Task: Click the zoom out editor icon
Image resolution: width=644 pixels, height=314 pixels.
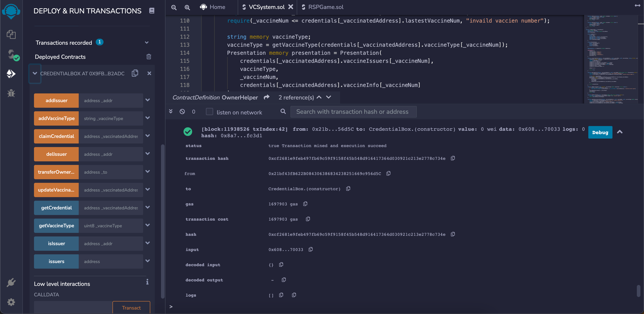Action: pos(174,7)
